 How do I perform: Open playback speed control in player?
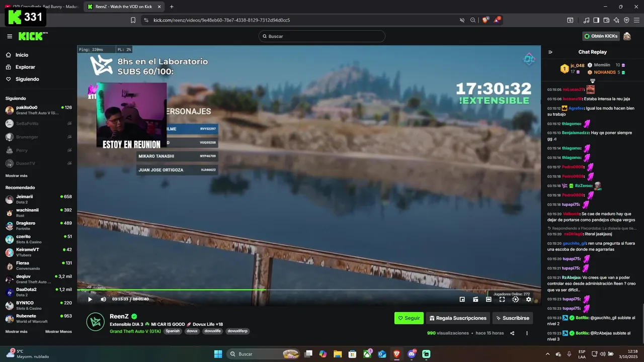515,299
